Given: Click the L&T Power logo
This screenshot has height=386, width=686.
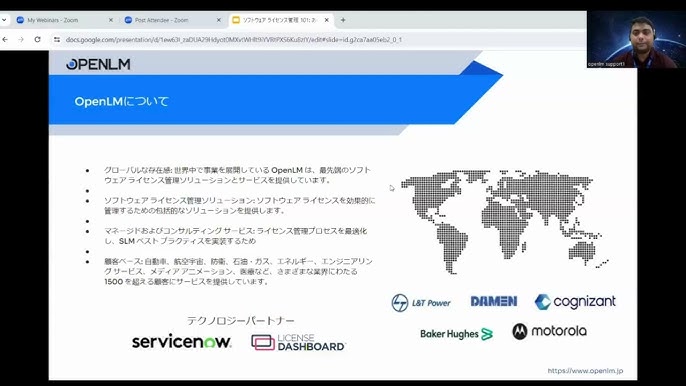Looking at the screenshot, I should pyautogui.click(x=421, y=303).
